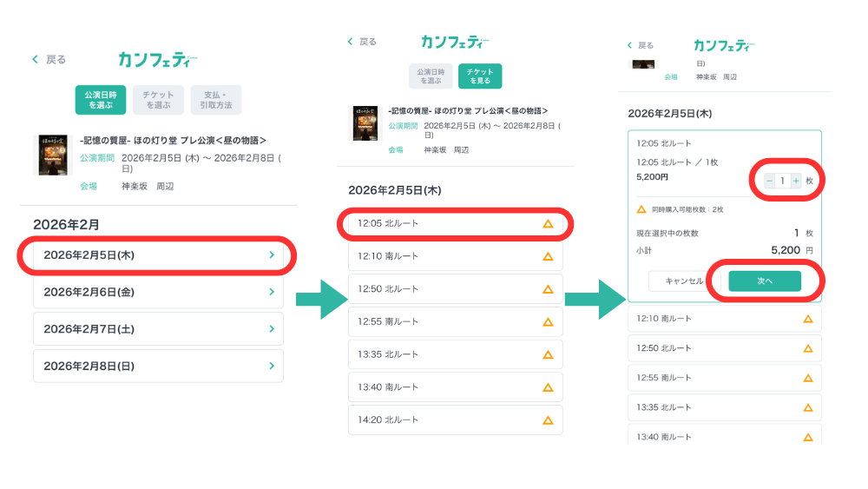The image size is (868, 489).
Task: Click the triangle icon on 14:20 北ルート
Action: pos(548,420)
